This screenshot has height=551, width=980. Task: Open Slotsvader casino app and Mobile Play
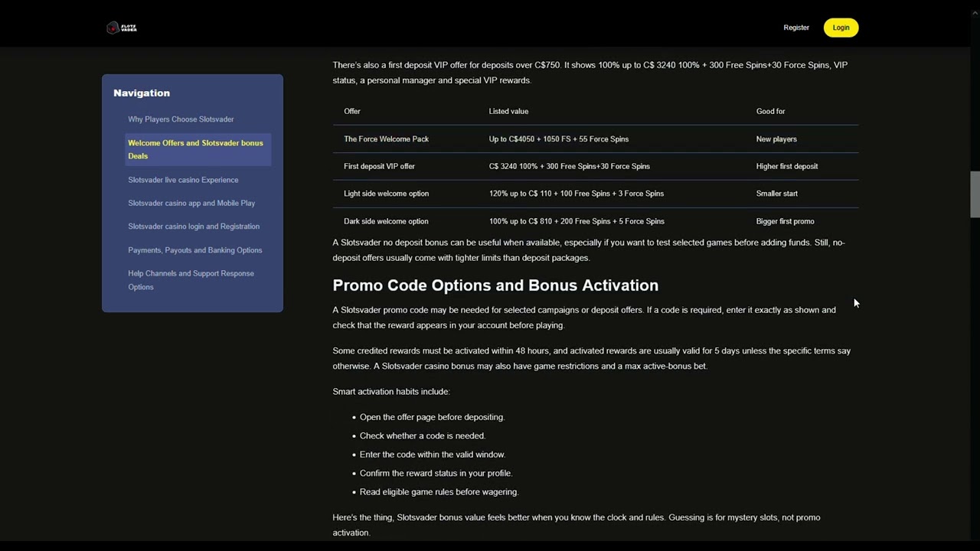[191, 204]
